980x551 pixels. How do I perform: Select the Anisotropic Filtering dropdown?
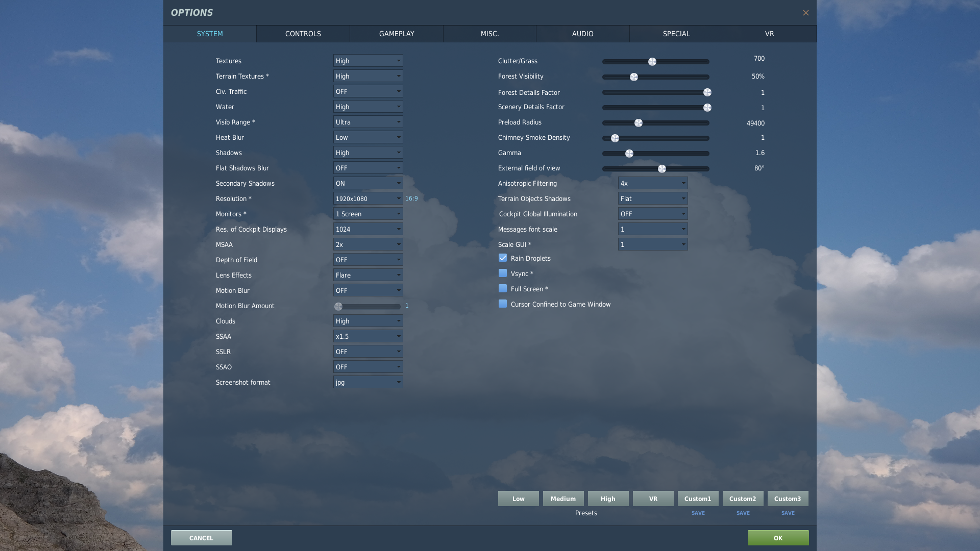(651, 184)
